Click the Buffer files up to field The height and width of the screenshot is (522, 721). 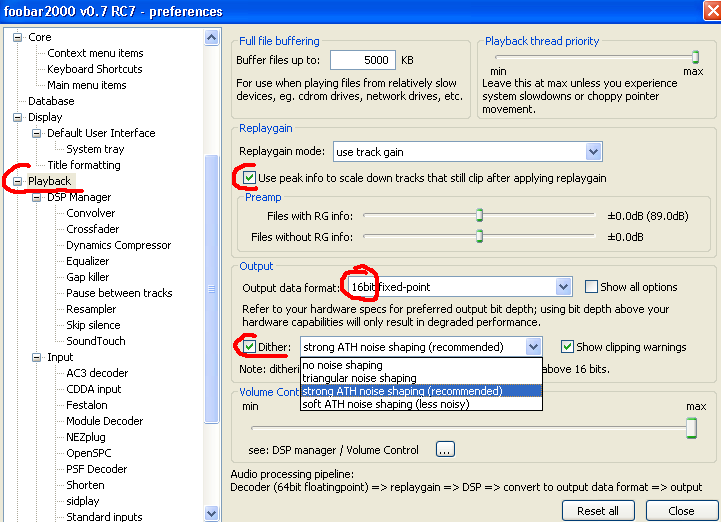tap(363, 60)
